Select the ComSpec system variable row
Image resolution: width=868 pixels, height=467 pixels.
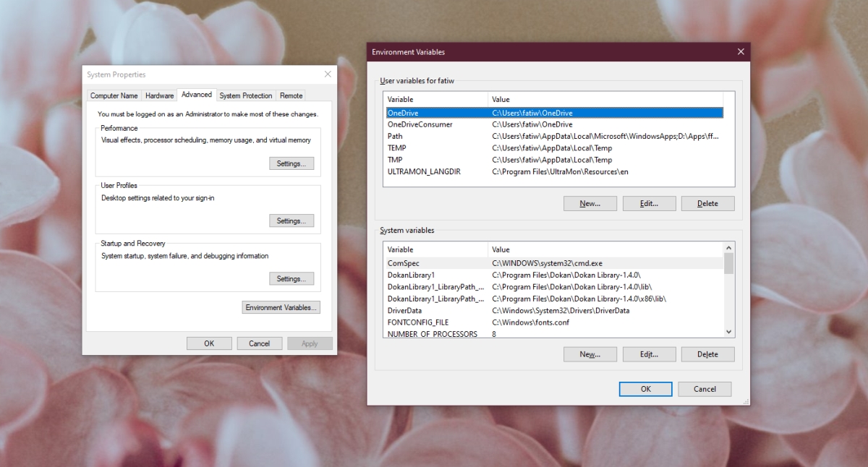pyautogui.click(x=554, y=263)
